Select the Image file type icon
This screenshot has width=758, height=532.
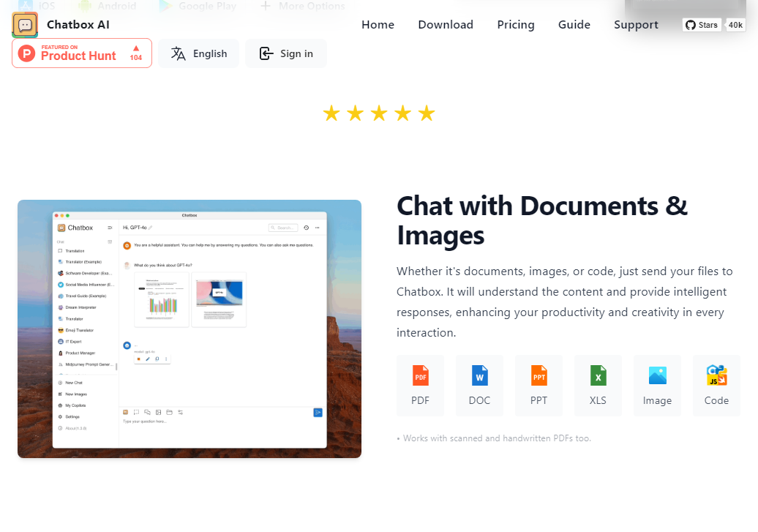click(658, 376)
